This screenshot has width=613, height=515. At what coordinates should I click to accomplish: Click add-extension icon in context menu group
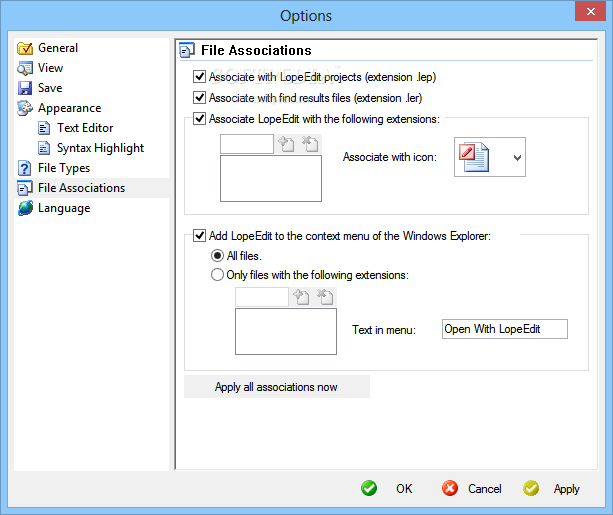coord(301,297)
